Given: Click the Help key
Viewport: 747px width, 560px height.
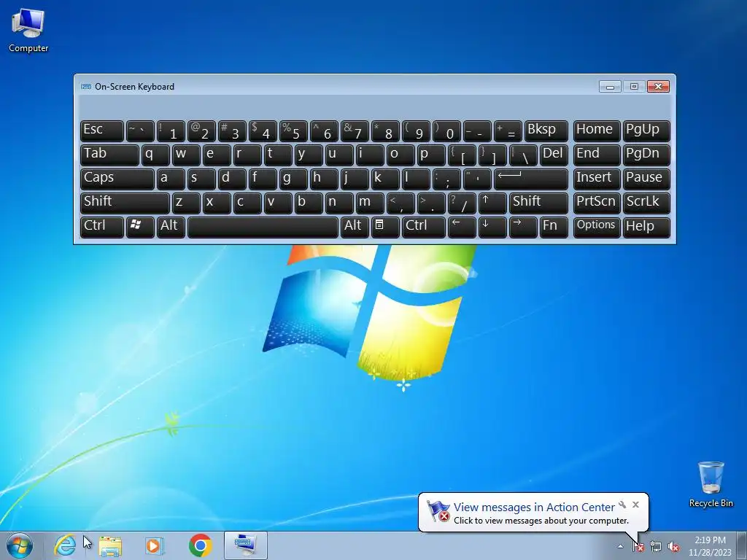Looking at the screenshot, I should click(x=646, y=227).
